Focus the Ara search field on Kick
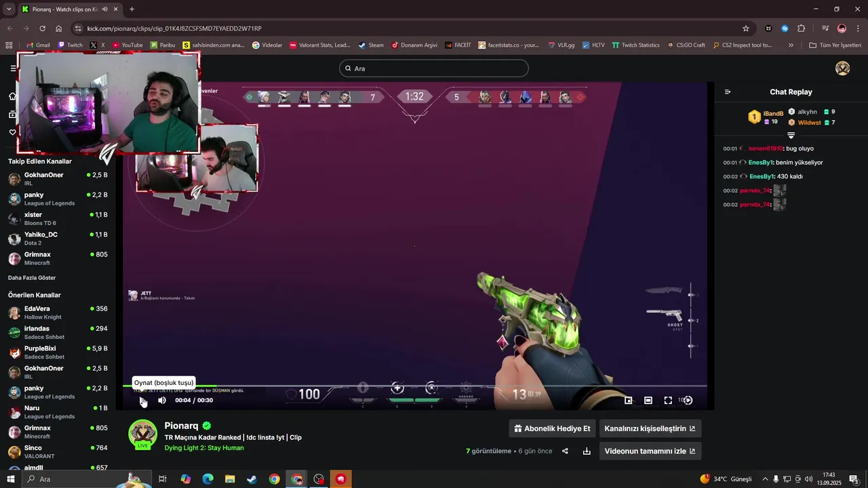Screen dimensions: 868x488 [x=434, y=68]
